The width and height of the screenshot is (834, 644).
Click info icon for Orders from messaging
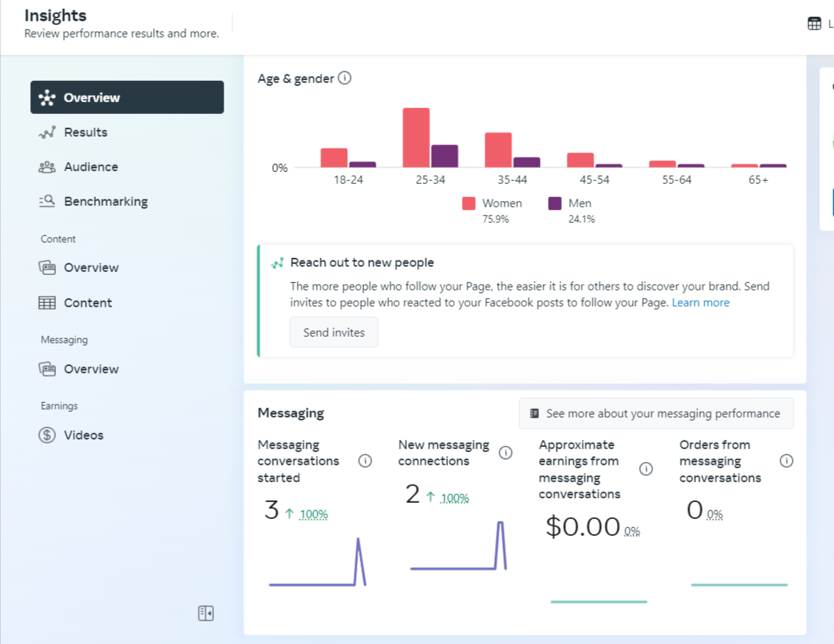click(x=786, y=461)
